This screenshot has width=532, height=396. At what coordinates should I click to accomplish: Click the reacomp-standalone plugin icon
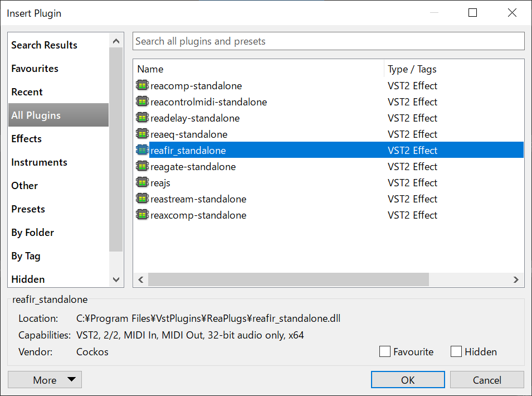[x=143, y=86]
